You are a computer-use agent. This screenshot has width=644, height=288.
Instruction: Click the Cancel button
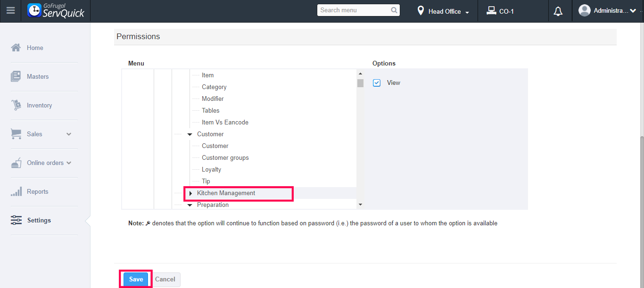[x=165, y=279]
